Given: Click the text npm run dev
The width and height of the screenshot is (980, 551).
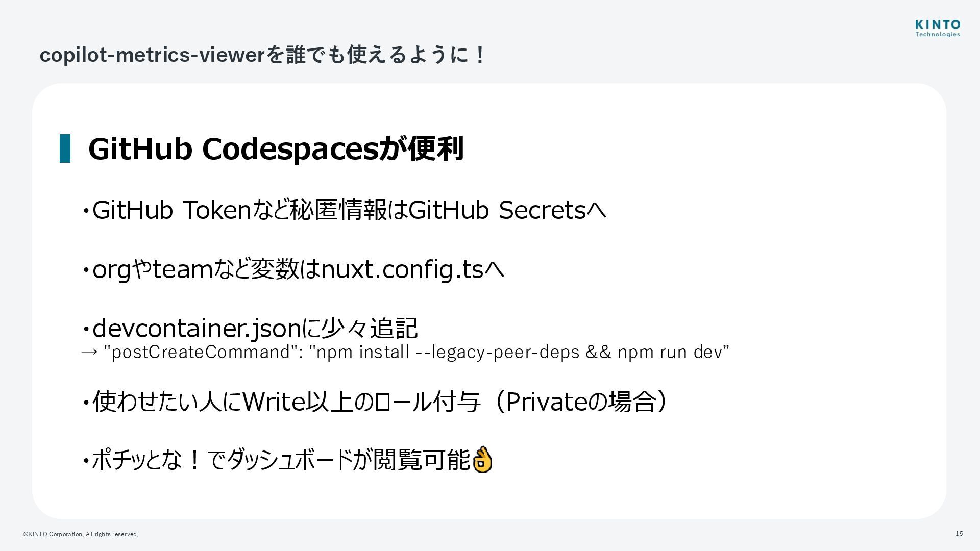Looking at the screenshot, I should 671,352.
